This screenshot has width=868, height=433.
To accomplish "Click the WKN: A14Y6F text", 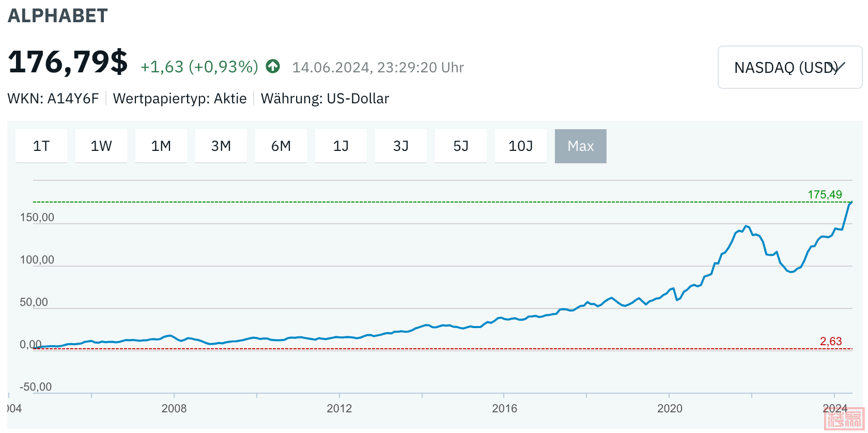I will coord(53,99).
